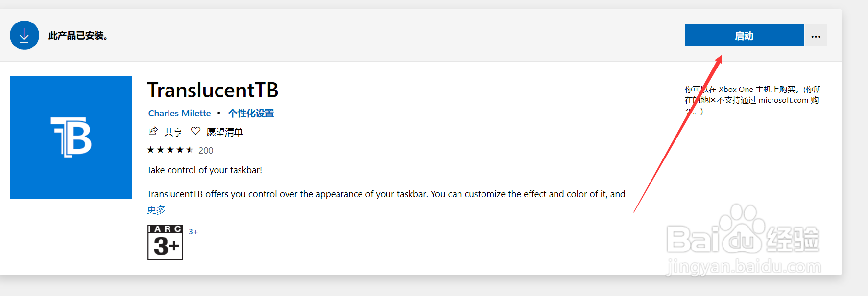The image size is (868, 296).
Task: Open the three-dots more options menu
Action: pos(816,36)
